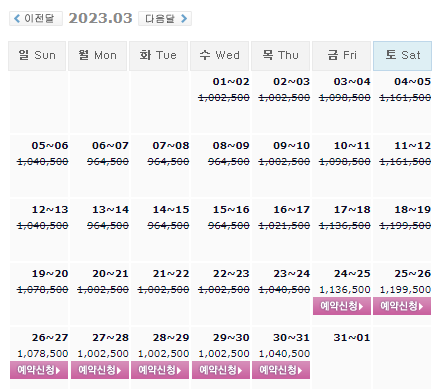Click the 1,136,500 price under 24~25
Image resolution: width=443 pixels, height=392 pixels.
click(345, 290)
